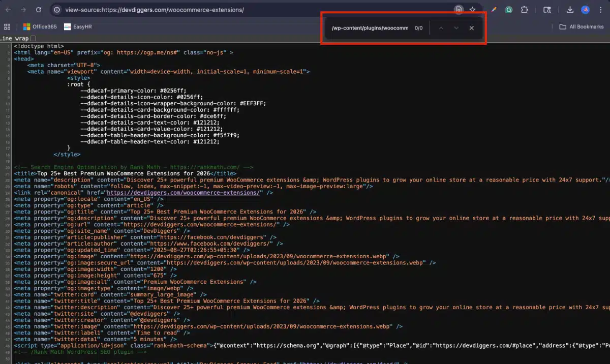Click the :root { line
The width and height of the screenshot is (610, 364).
78,84
